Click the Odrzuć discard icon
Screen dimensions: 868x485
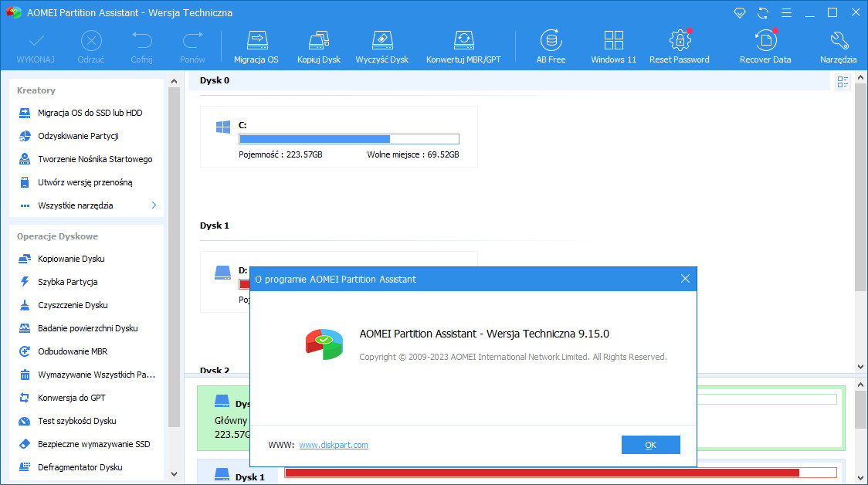point(91,41)
